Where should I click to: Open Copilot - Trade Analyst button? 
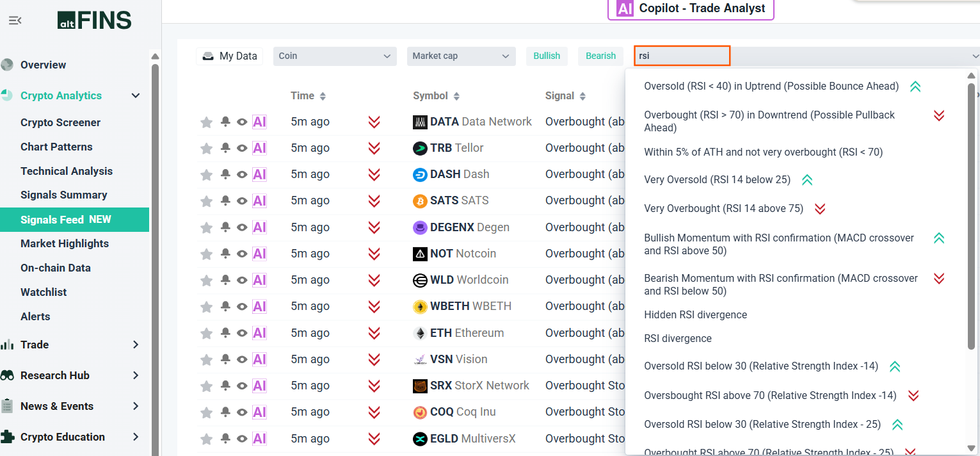pyautogui.click(x=691, y=9)
